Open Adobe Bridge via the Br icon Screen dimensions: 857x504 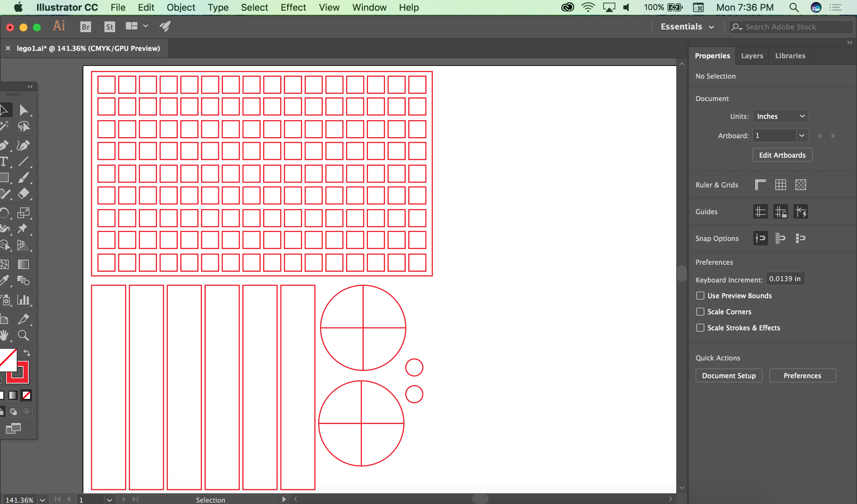coord(86,26)
